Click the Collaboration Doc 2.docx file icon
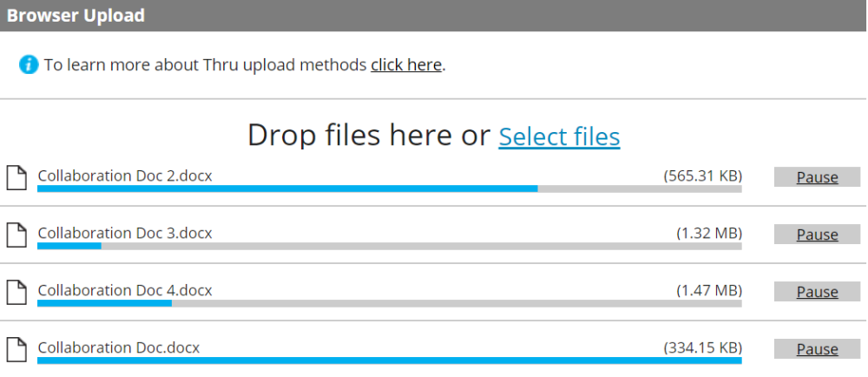Screen dimensions: 868x377 click(16, 178)
